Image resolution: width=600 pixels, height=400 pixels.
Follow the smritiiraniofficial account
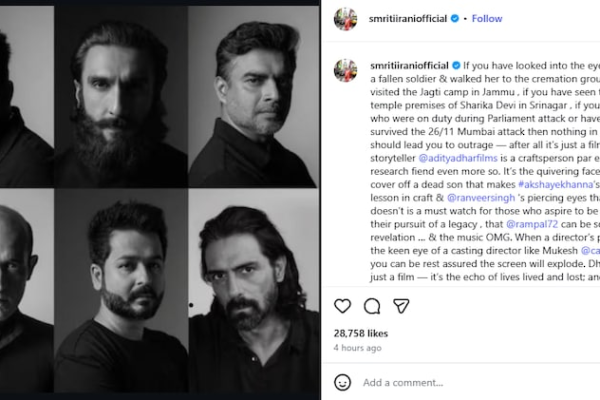487,19
